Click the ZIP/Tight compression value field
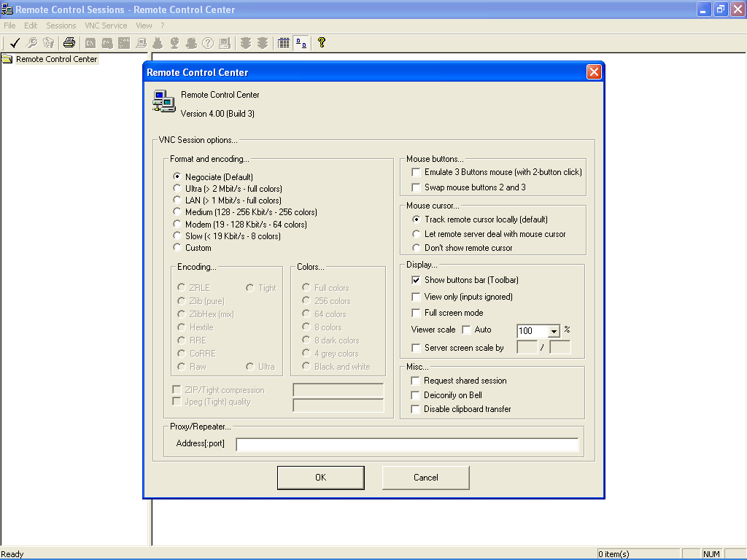The image size is (747, 560). pyautogui.click(x=338, y=390)
